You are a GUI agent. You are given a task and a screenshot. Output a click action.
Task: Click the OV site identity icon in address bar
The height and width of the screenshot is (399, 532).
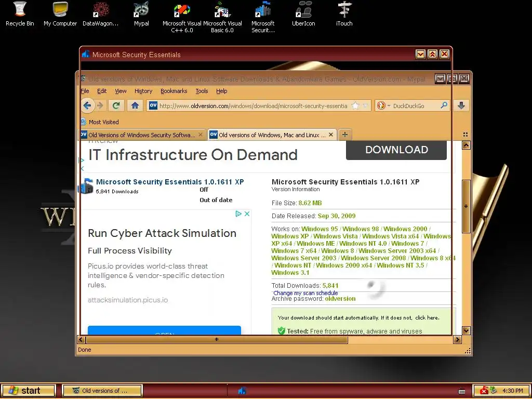click(153, 105)
